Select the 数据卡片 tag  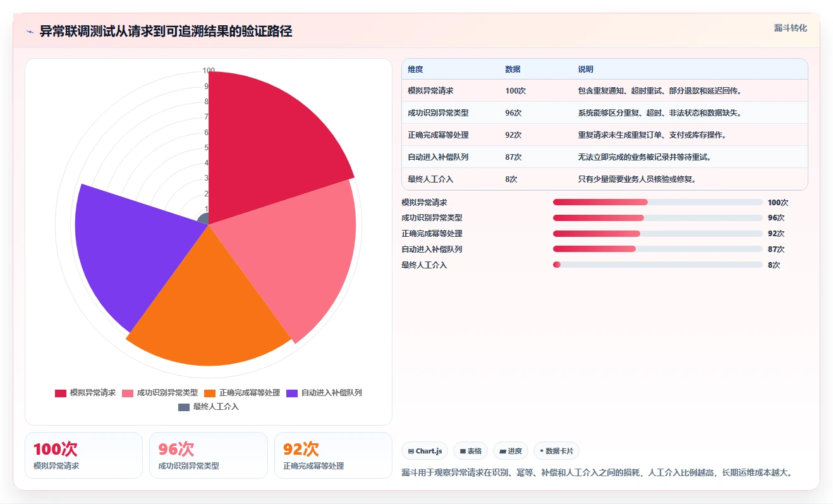click(x=556, y=451)
